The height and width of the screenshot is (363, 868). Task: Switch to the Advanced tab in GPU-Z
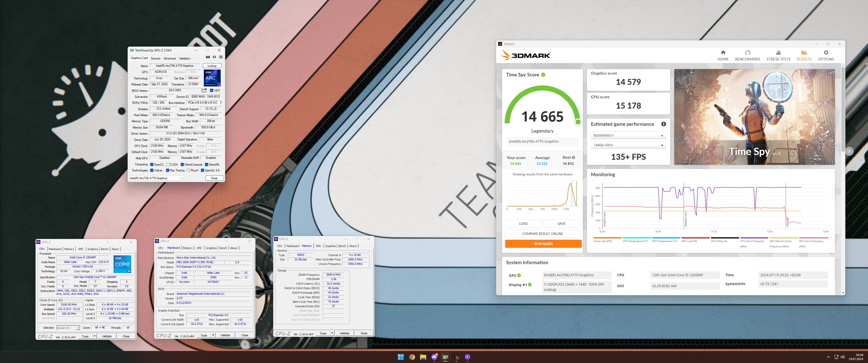(x=170, y=58)
